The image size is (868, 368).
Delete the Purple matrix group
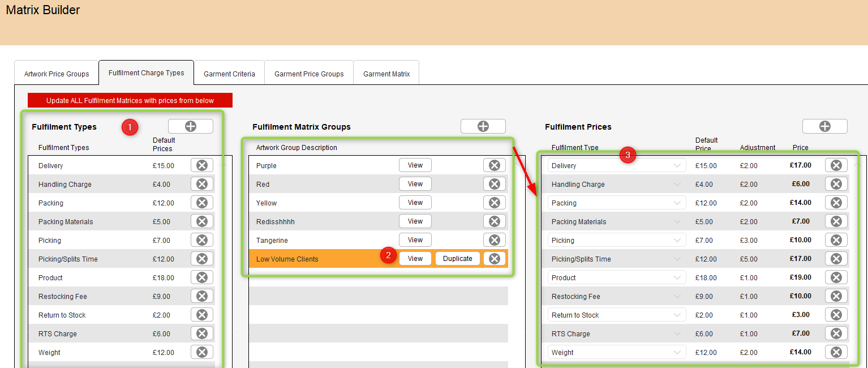pyautogui.click(x=495, y=165)
